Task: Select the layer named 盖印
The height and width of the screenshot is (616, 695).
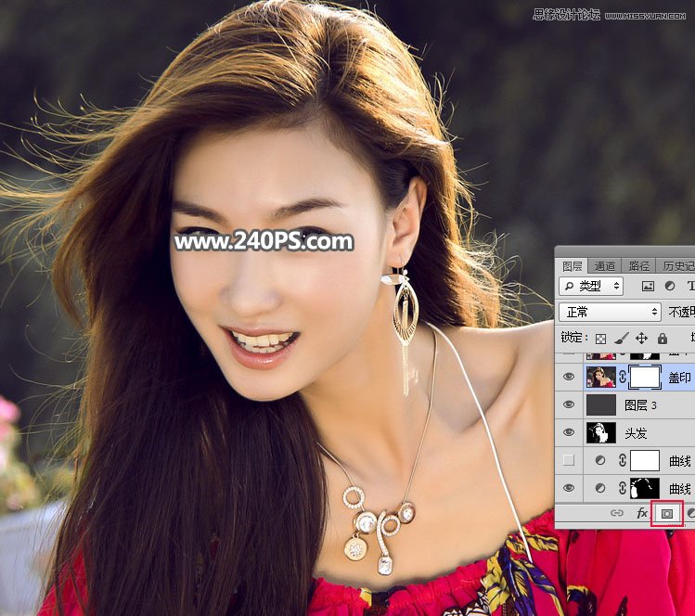Action: click(679, 378)
